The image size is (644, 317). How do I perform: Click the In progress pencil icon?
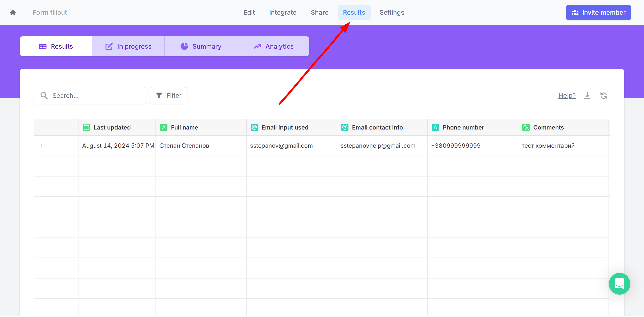pyautogui.click(x=108, y=46)
